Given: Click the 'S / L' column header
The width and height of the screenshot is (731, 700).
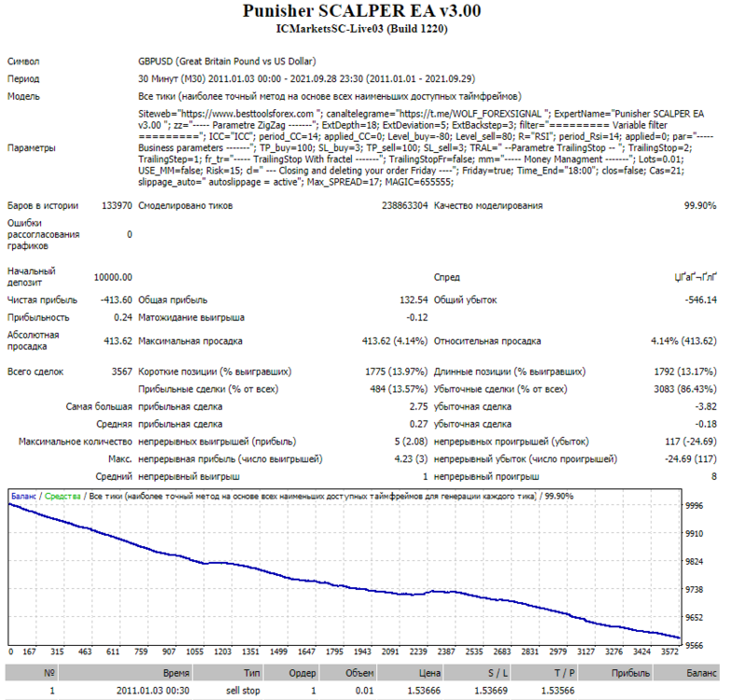Looking at the screenshot, I should pos(477,673).
